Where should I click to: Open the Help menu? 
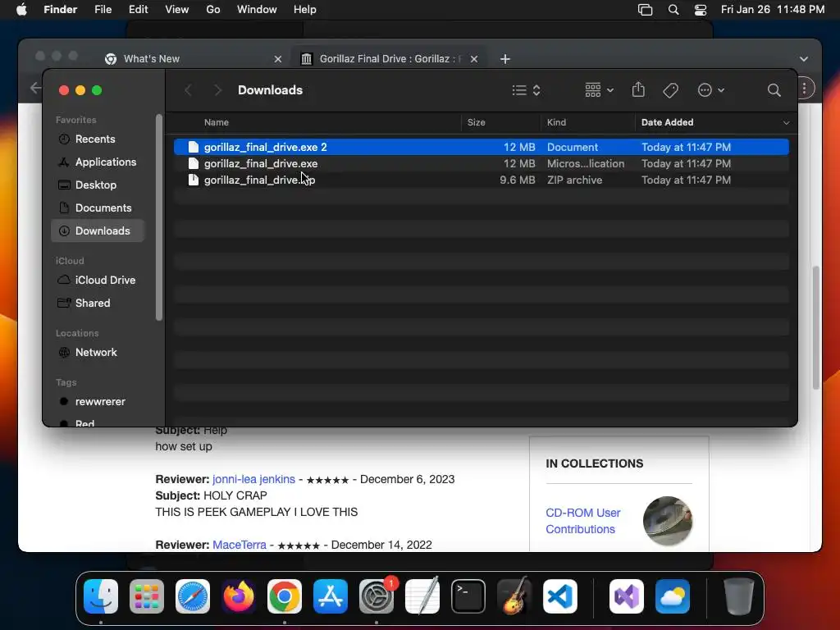[305, 10]
